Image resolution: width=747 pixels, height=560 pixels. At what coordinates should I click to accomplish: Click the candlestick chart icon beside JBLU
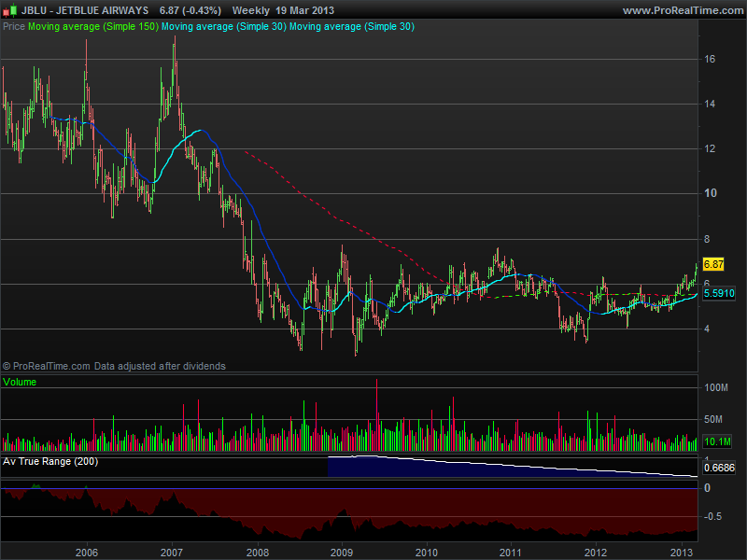click(x=9, y=10)
